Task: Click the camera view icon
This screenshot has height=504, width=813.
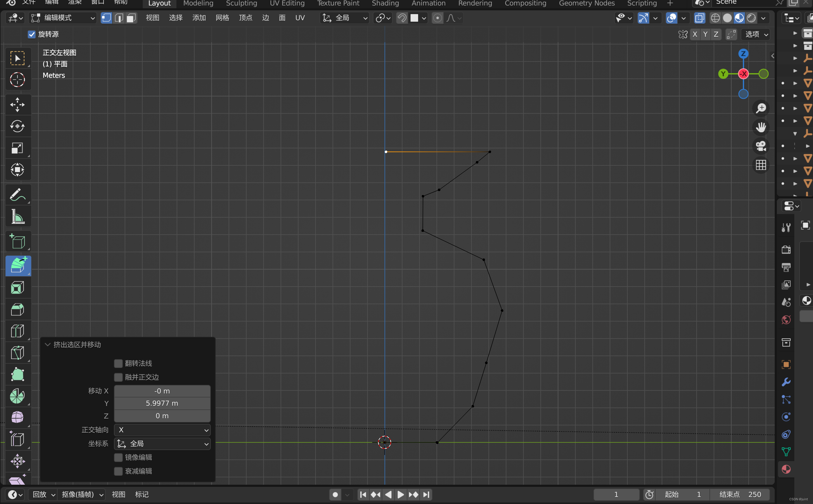Action: point(761,146)
